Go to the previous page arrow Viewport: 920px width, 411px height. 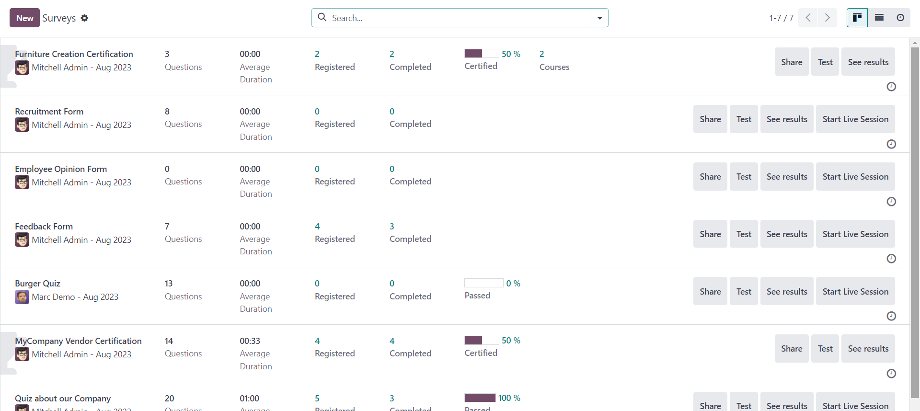(x=809, y=18)
